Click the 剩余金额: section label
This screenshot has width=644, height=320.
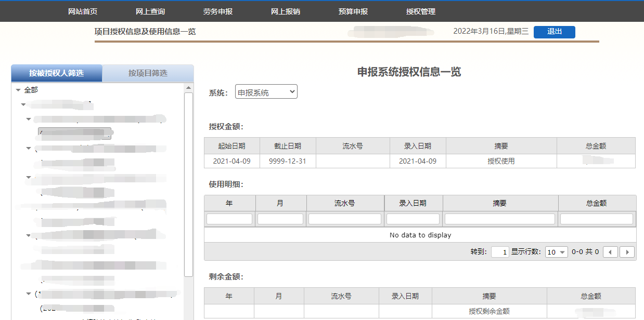click(226, 277)
